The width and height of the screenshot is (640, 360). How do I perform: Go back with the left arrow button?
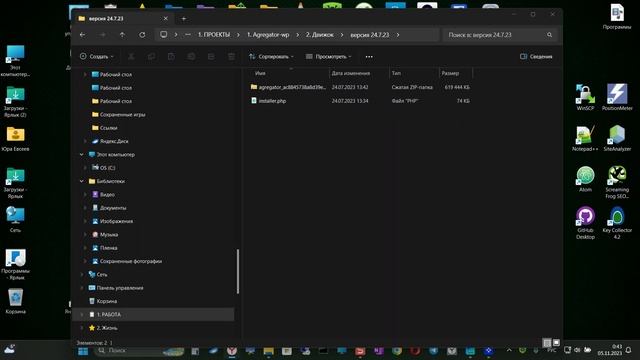coord(82,35)
